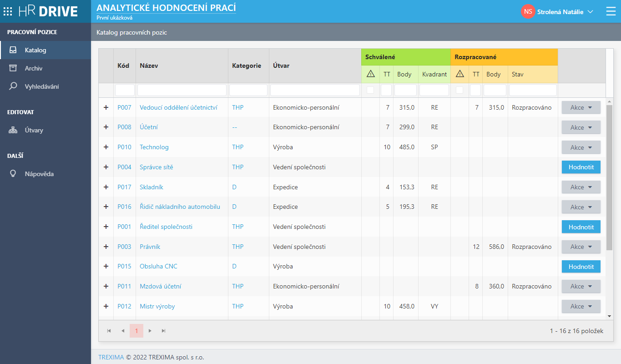Screen dimensions: 621x364
Task: Click the warning icon in Rozpracované header
Action: point(459,74)
